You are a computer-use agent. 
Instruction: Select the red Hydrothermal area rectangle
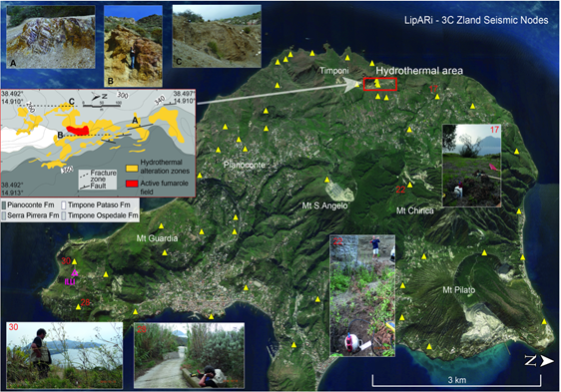tap(380, 84)
